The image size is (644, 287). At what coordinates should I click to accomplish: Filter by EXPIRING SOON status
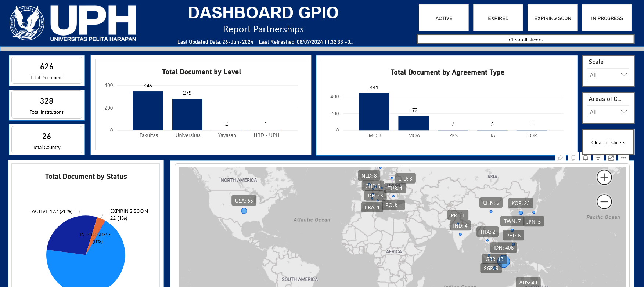click(x=553, y=18)
